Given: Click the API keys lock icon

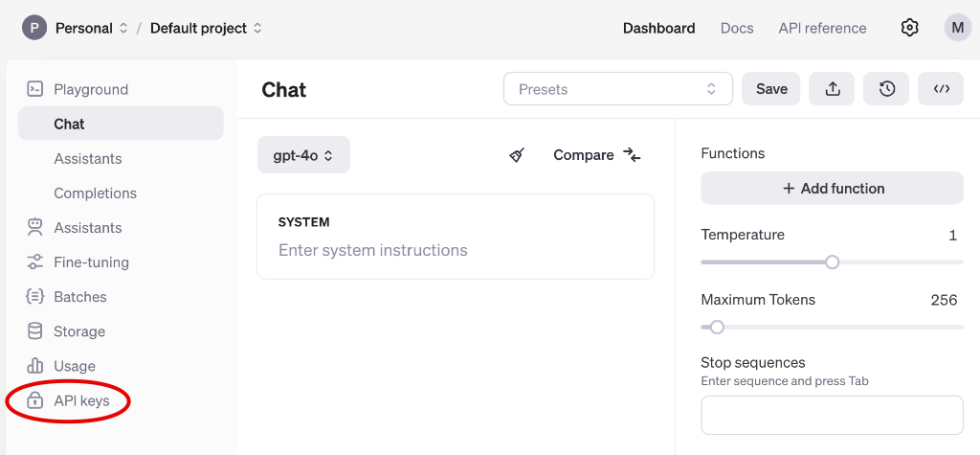Looking at the screenshot, I should (x=35, y=400).
